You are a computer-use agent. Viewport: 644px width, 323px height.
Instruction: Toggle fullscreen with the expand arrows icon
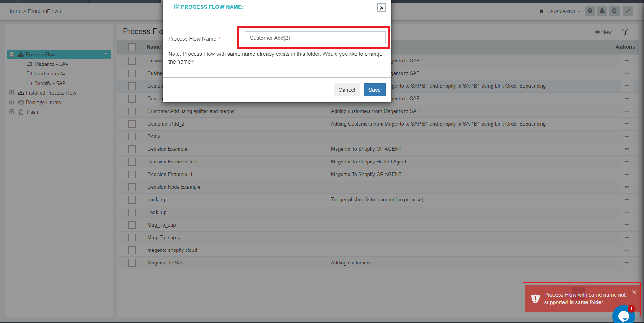(x=628, y=11)
